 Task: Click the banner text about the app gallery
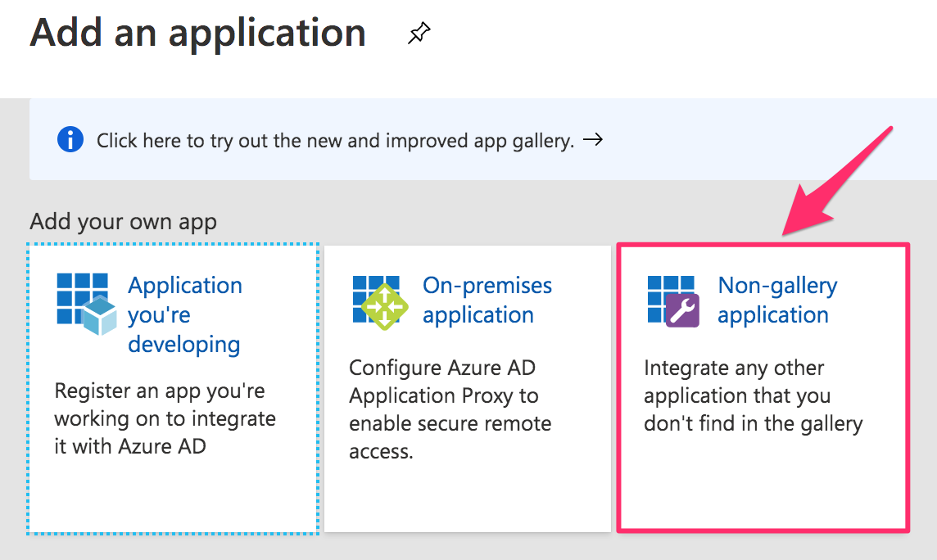coord(338,139)
